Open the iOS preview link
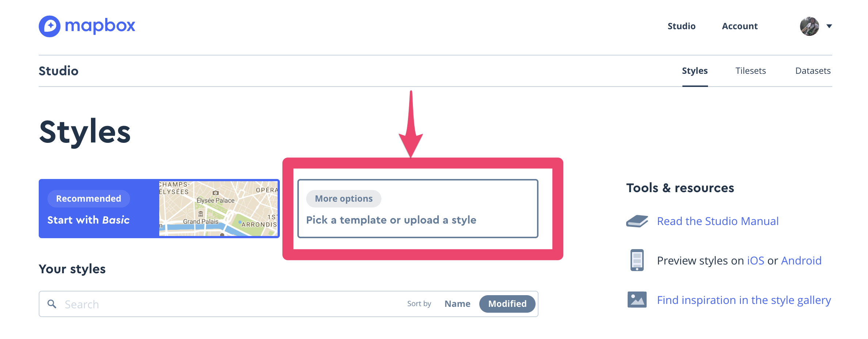Viewport: 868px width, 339px height. coord(756,260)
